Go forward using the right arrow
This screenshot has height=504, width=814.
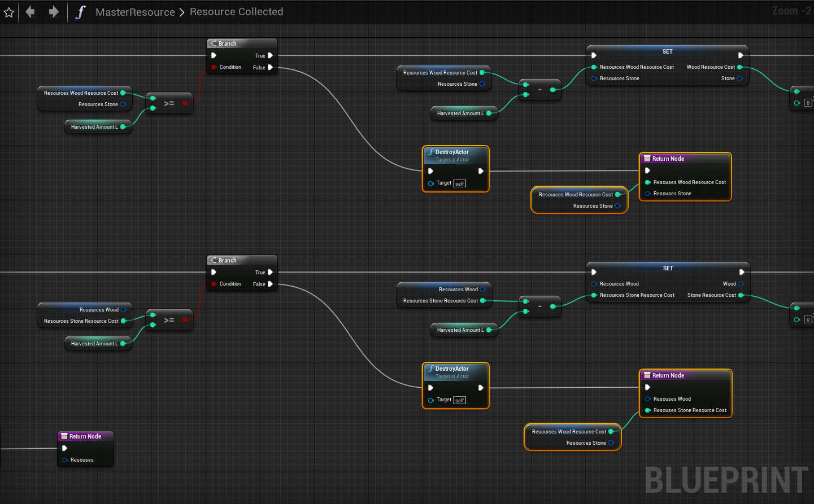(x=54, y=12)
